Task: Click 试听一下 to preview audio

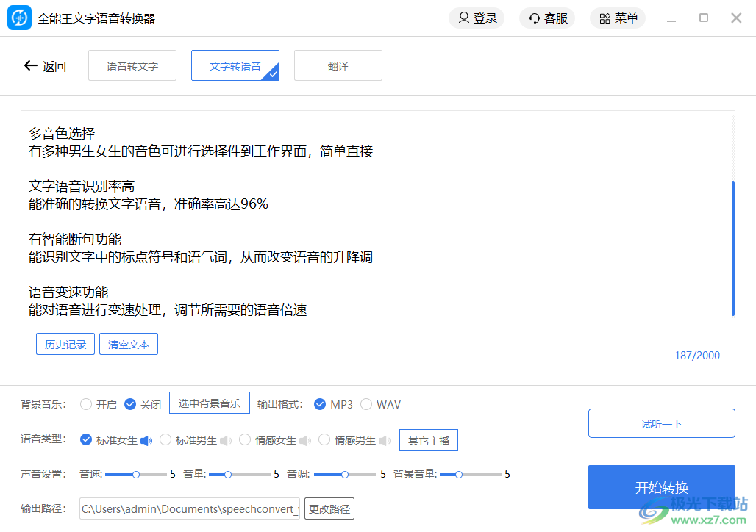Action: click(x=661, y=423)
